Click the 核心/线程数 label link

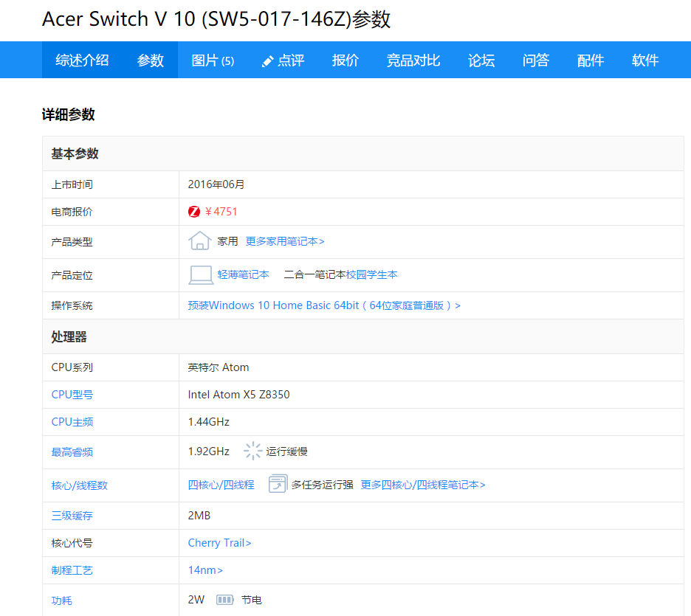tap(79, 485)
